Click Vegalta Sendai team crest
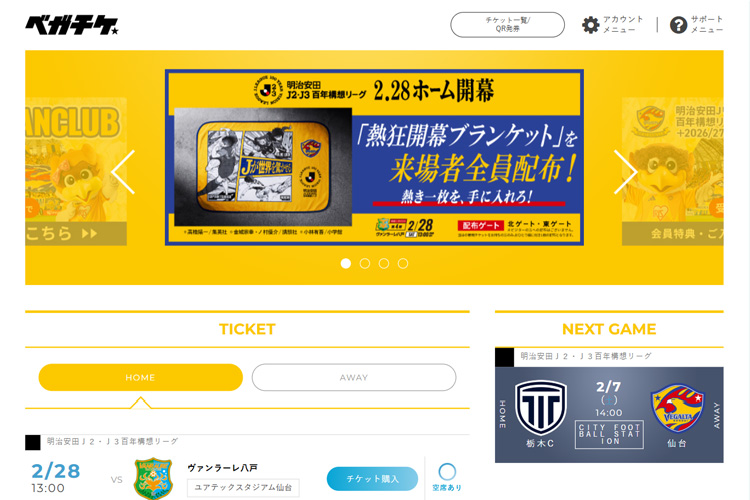Viewport: 750px width, 500px height. click(x=678, y=409)
